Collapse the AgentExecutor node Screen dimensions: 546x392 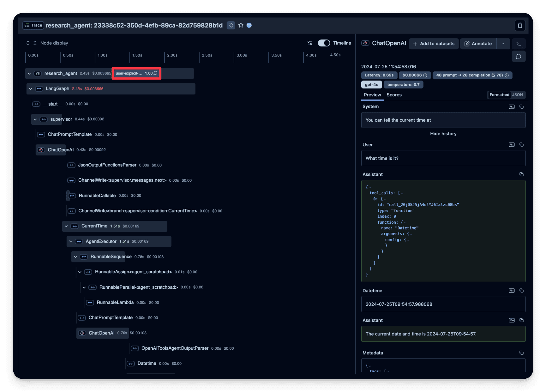coord(71,241)
